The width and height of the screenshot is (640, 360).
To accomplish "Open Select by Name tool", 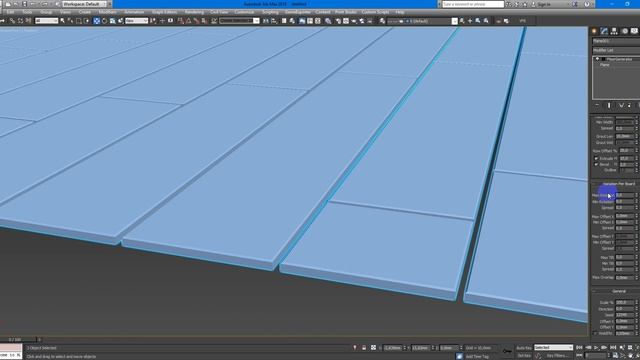I will [71, 21].
